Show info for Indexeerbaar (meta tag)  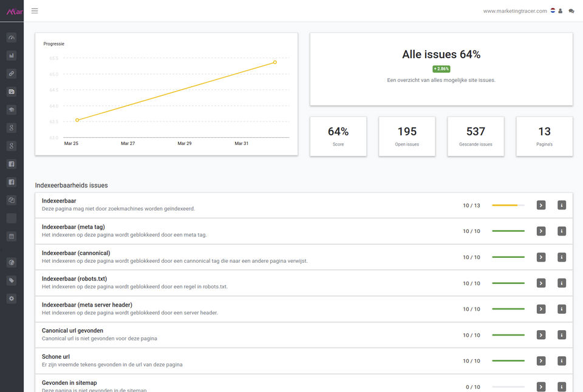562,231
